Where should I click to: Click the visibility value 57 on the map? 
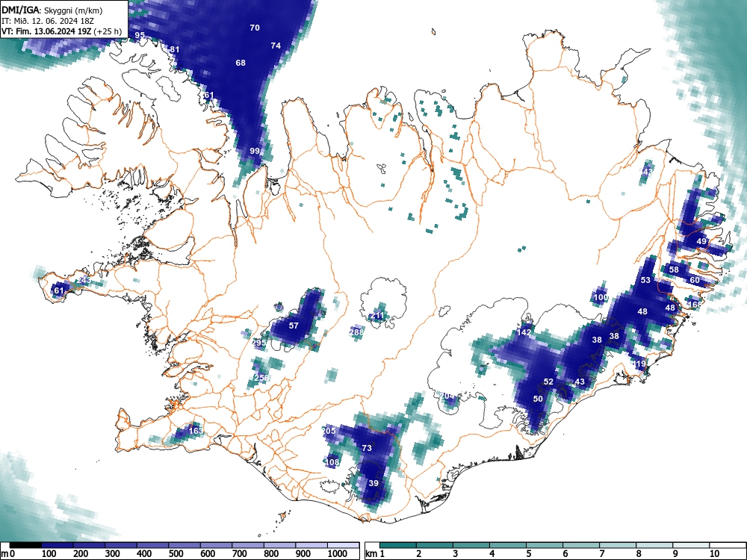[x=294, y=326]
